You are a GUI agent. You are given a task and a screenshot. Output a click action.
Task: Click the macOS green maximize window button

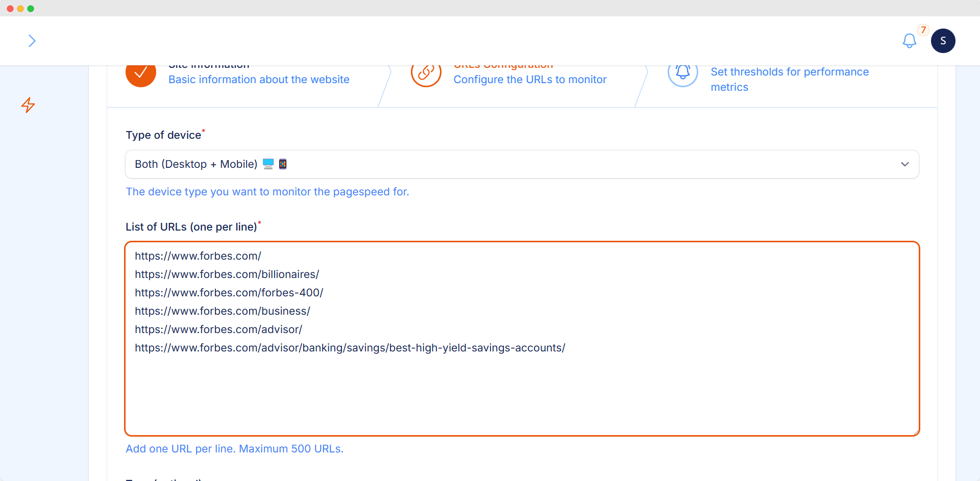[x=31, y=9]
